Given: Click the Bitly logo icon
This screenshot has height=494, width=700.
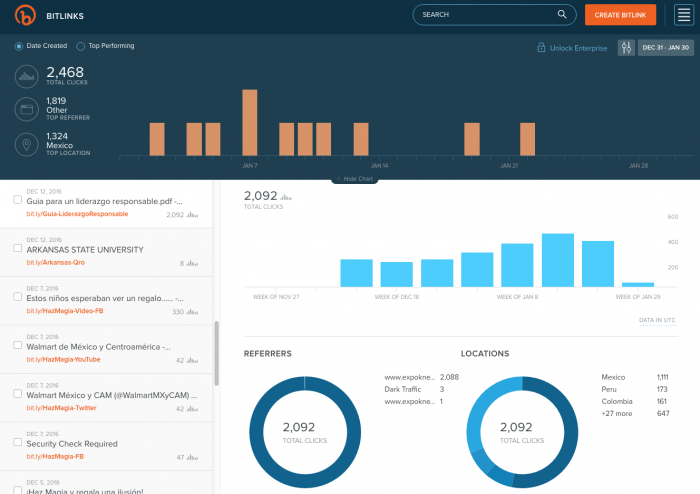Looking at the screenshot, I should pyautogui.click(x=25, y=15).
